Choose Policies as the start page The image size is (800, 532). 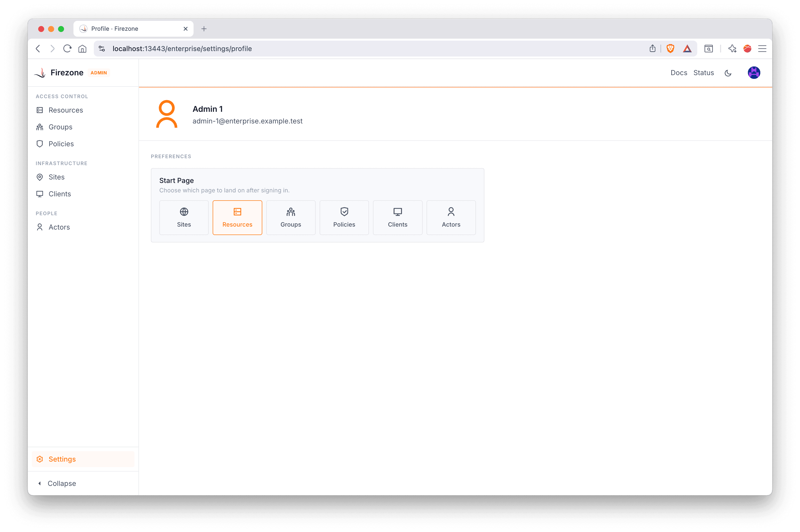tap(344, 217)
